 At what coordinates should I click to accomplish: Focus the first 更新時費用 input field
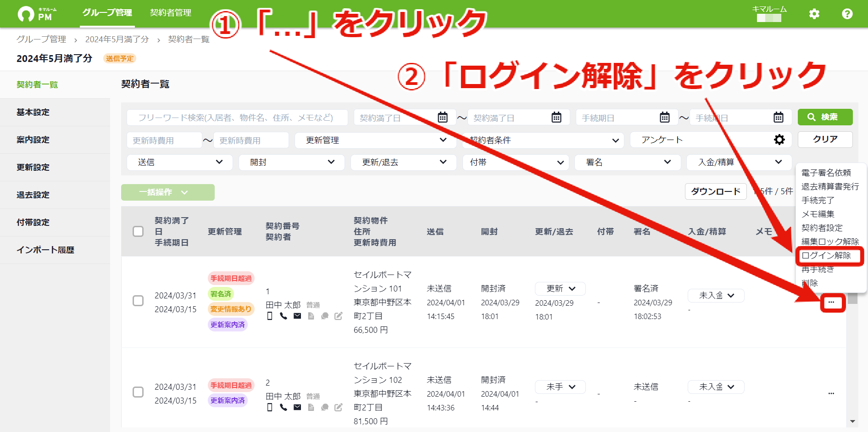164,140
